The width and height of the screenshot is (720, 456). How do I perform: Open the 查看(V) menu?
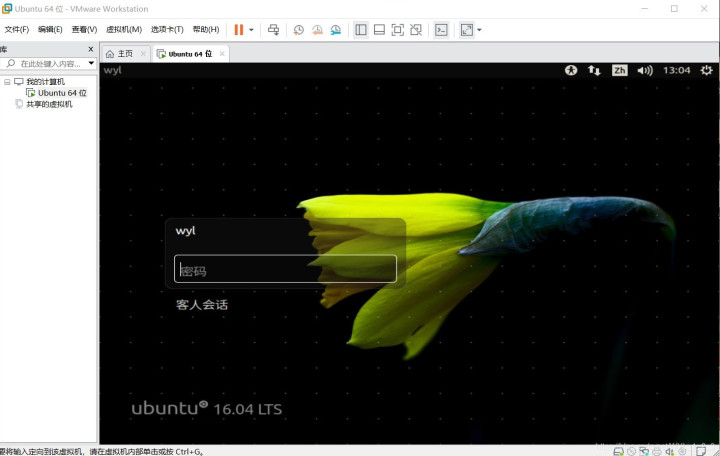click(84, 29)
